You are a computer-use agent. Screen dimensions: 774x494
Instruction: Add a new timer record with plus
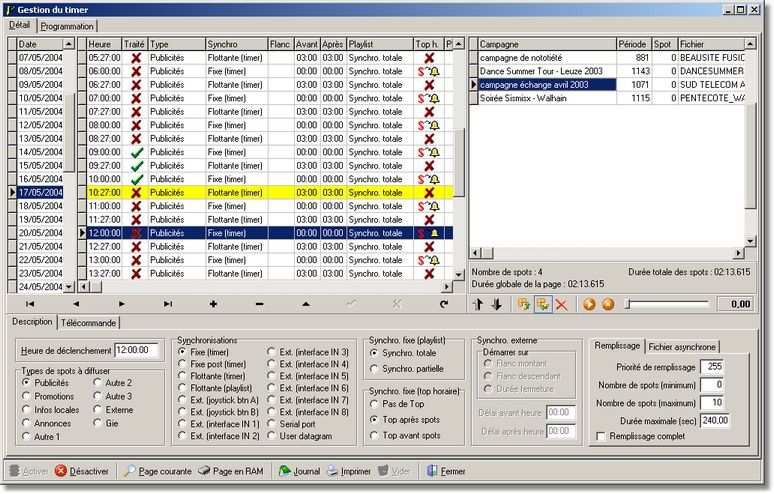tap(213, 304)
